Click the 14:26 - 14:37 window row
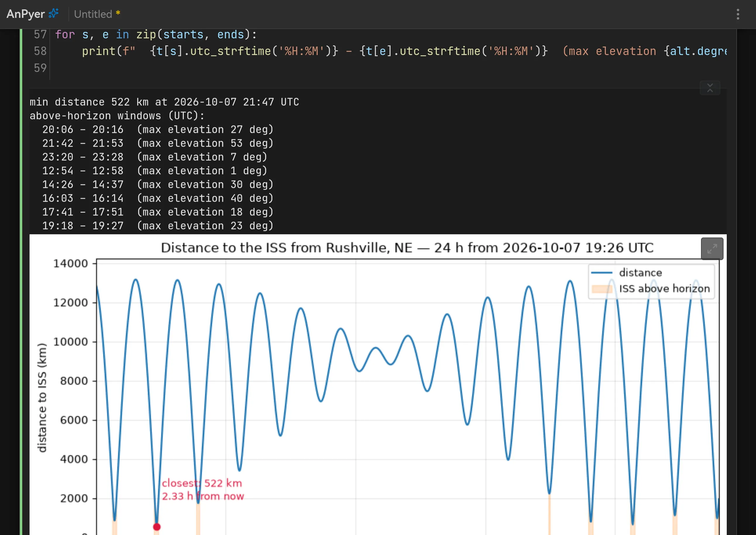Image resolution: width=756 pixels, height=535 pixels. coord(158,184)
